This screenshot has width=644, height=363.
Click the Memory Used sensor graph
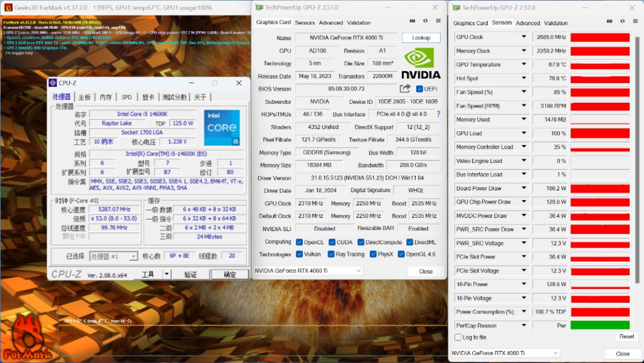click(x=600, y=119)
